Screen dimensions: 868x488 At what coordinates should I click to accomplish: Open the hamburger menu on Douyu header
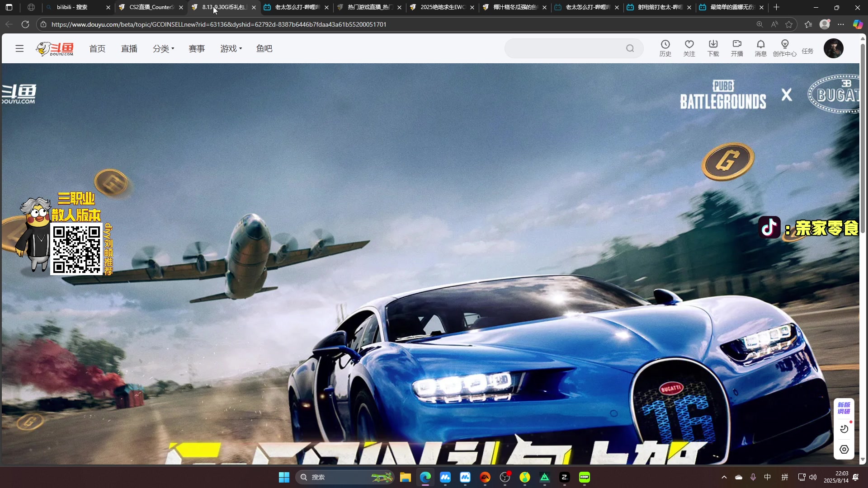[19, 48]
